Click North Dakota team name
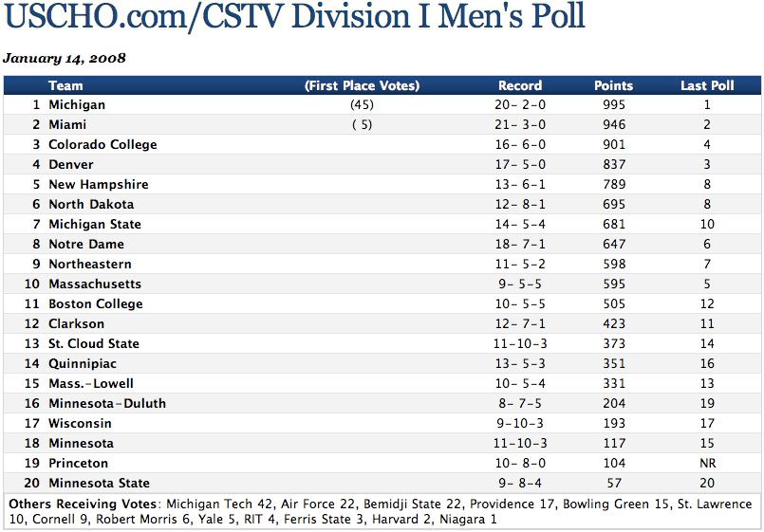Viewport: 764px width, 532px height. [91, 205]
